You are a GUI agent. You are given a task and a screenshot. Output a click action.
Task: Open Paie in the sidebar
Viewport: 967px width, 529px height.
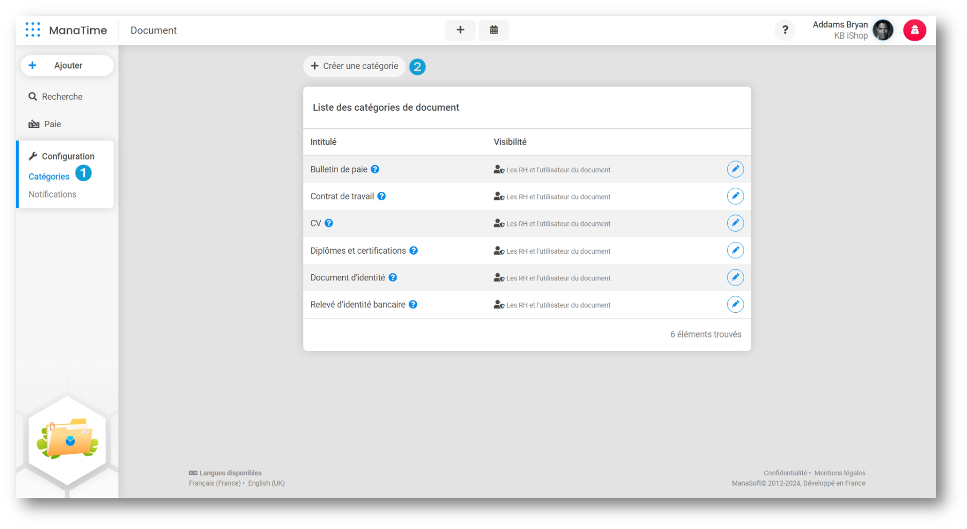[45, 124]
